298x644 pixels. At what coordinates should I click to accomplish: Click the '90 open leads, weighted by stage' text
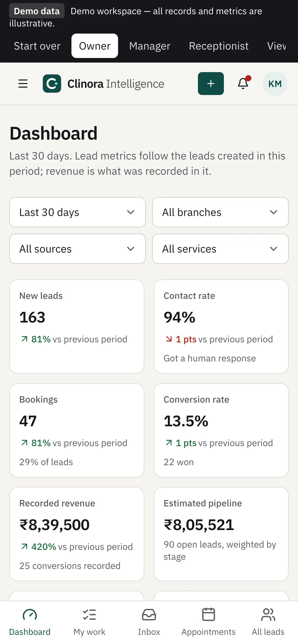[220, 550]
